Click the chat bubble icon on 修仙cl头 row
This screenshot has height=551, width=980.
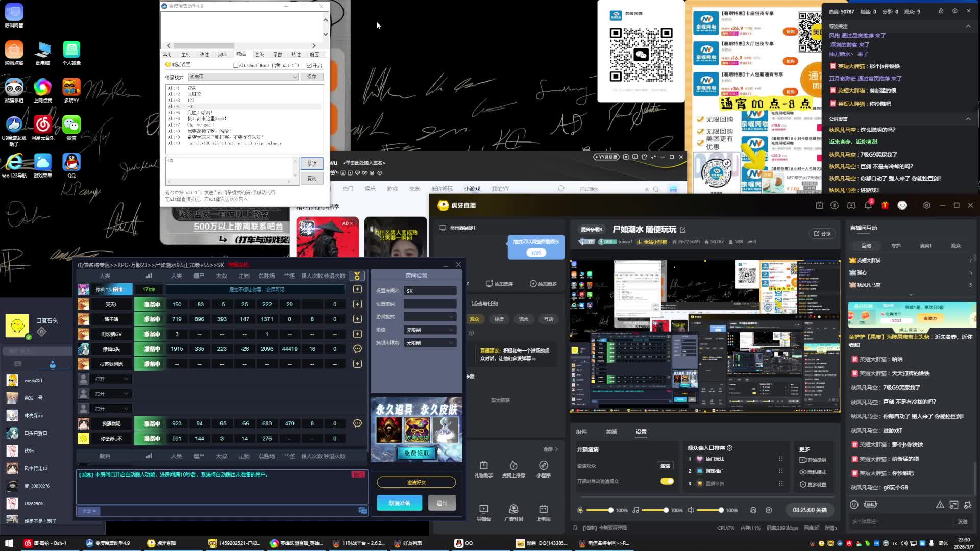[357, 349]
